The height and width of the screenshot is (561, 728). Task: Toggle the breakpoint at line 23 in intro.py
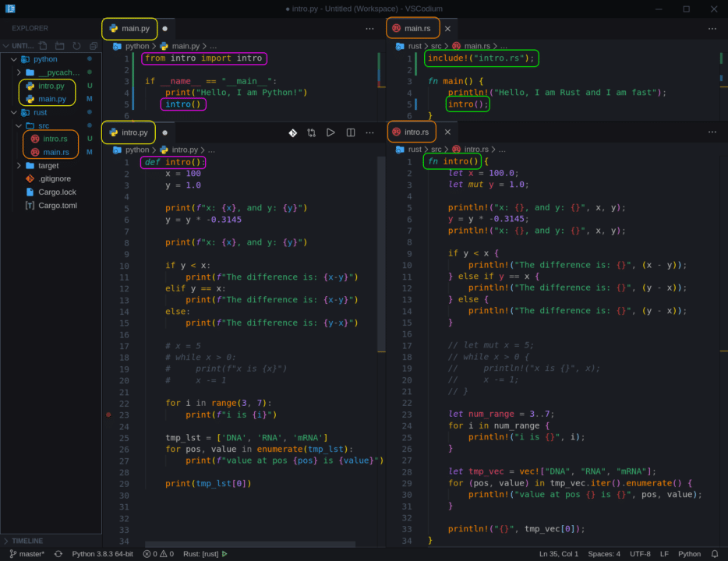pyautogui.click(x=108, y=415)
